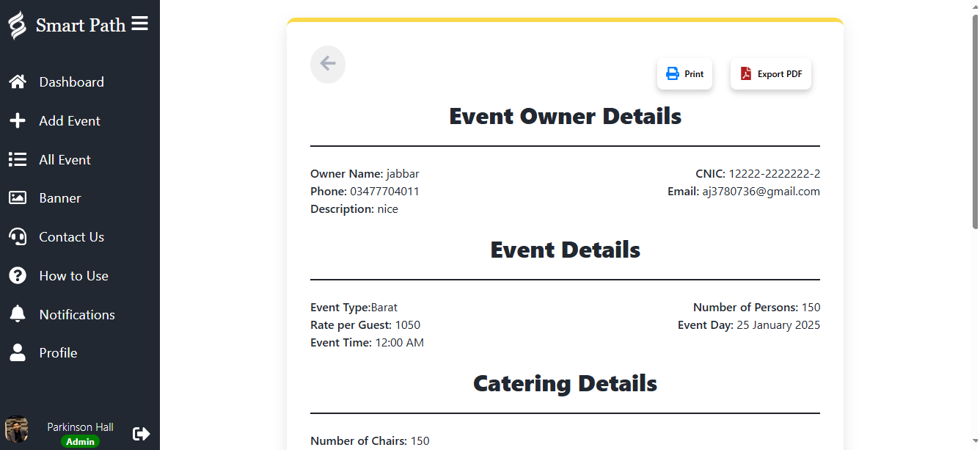This screenshot has width=980, height=450.
Task: Click the email aj3780736@gmail.com
Action: pos(761,192)
